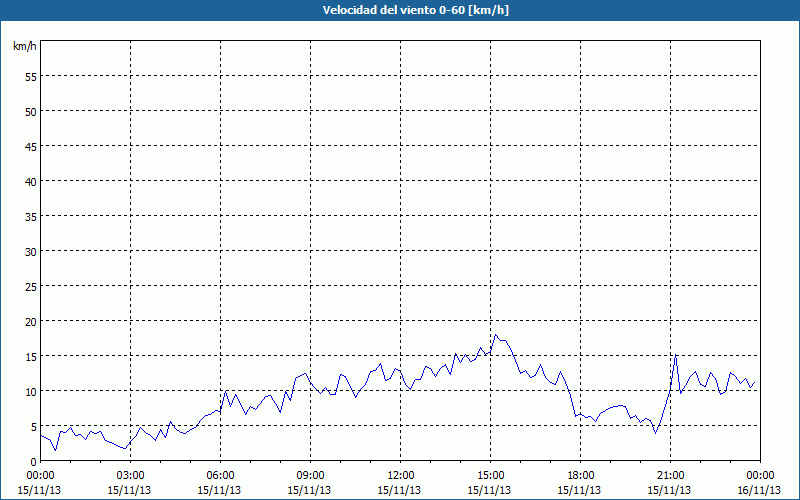The image size is (800, 500).
Task: Select the y-axis value "40"
Action: 31,181
